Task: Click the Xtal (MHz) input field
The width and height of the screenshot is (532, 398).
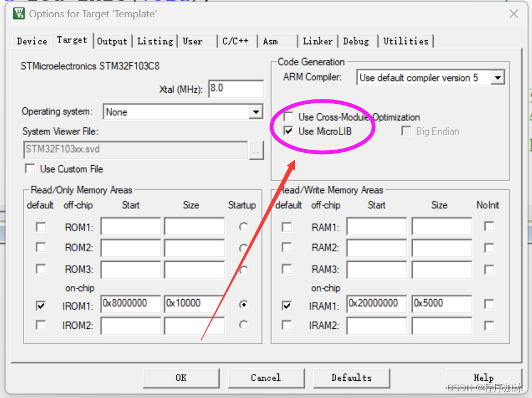Action: coord(236,89)
